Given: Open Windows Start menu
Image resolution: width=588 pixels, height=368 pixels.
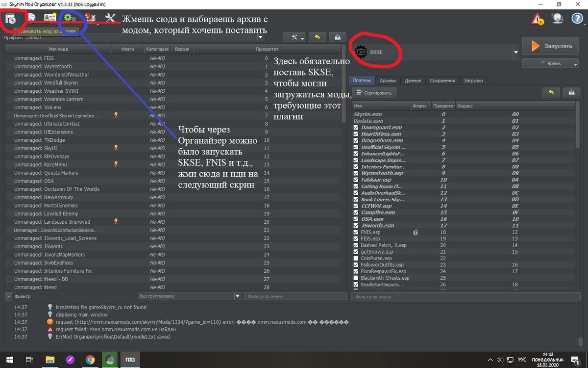Looking at the screenshot, I should point(9,360).
